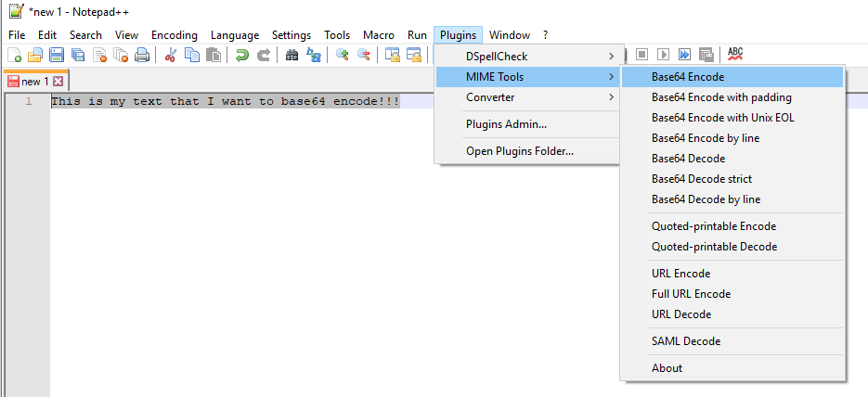
Task: Open the Macro menu
Action: (x=379, y=35)
